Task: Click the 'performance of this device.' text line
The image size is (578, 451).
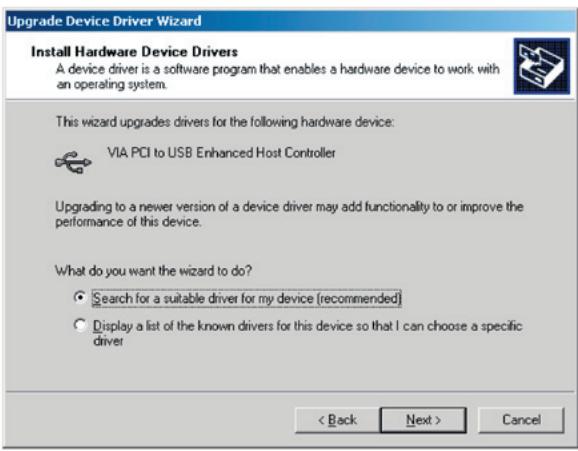Action: click(128, 222)
